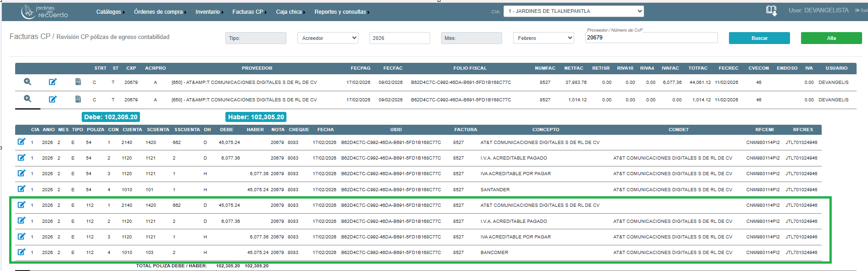Edit póliza 112 row with BANCOMER concept

(21, 252)
